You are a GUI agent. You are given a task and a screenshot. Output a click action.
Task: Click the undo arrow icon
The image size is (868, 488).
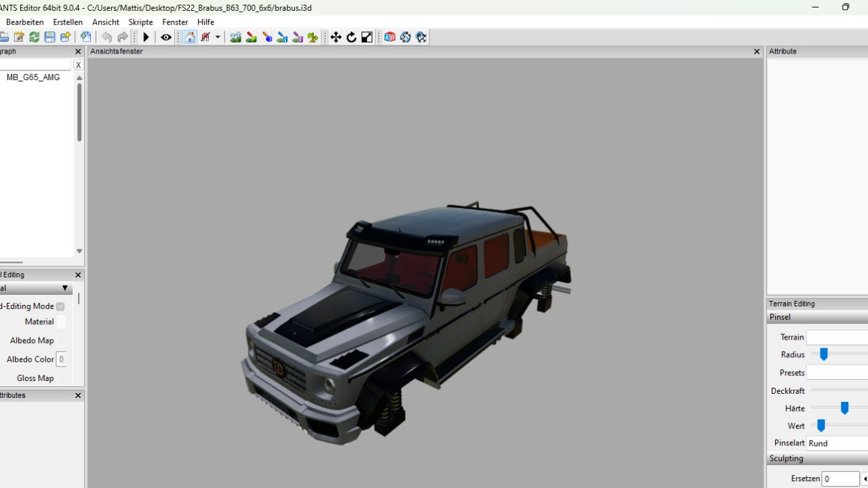click(106, 37)
